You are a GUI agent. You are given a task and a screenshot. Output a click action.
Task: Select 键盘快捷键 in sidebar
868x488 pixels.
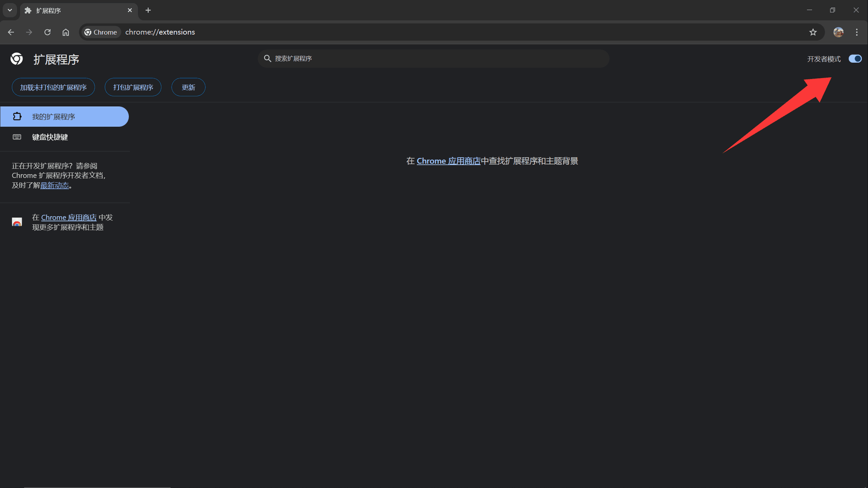(x=50, y=137)
